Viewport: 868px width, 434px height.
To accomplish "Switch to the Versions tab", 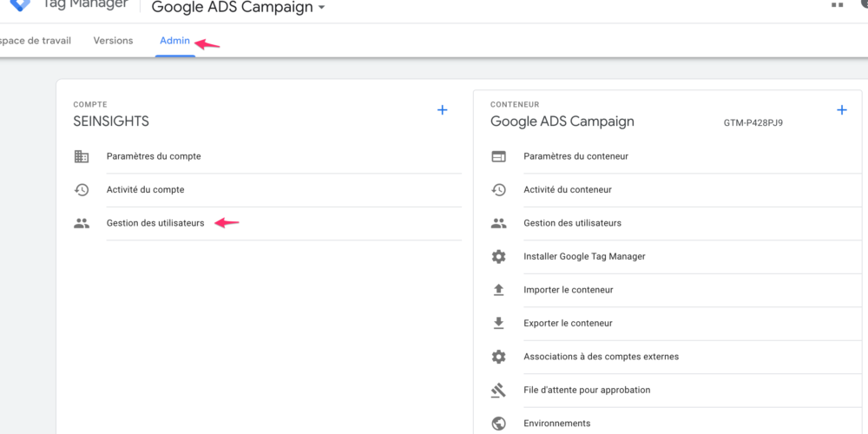I will (x=113, y=41).
